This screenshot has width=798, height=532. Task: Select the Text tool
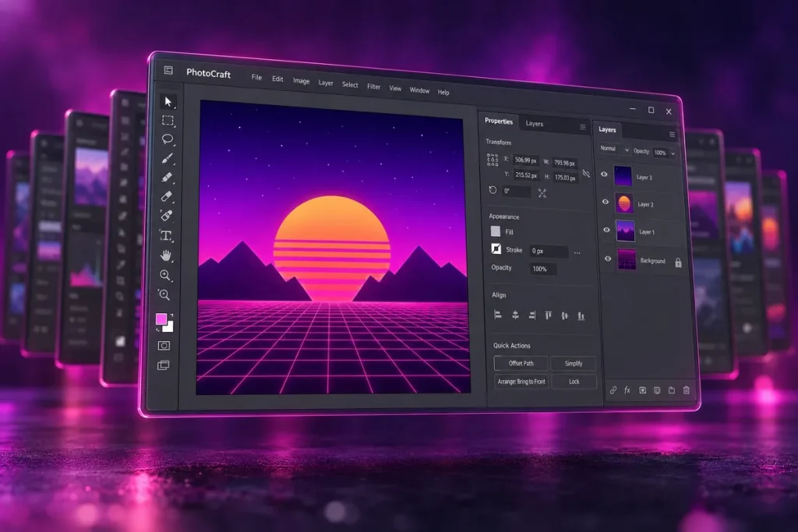[166, 235]
